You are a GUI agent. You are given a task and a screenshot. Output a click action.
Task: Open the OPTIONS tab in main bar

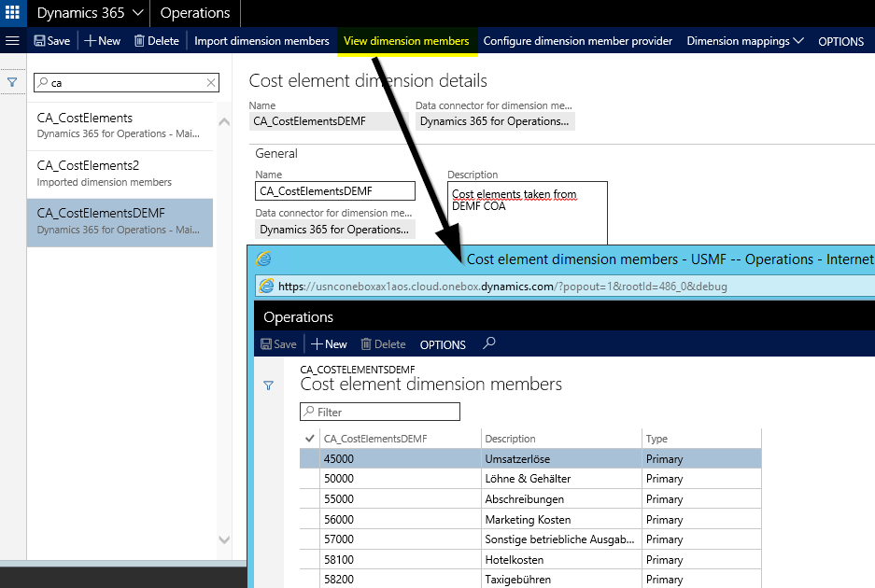pyautogui.click(x=840, y=41)
